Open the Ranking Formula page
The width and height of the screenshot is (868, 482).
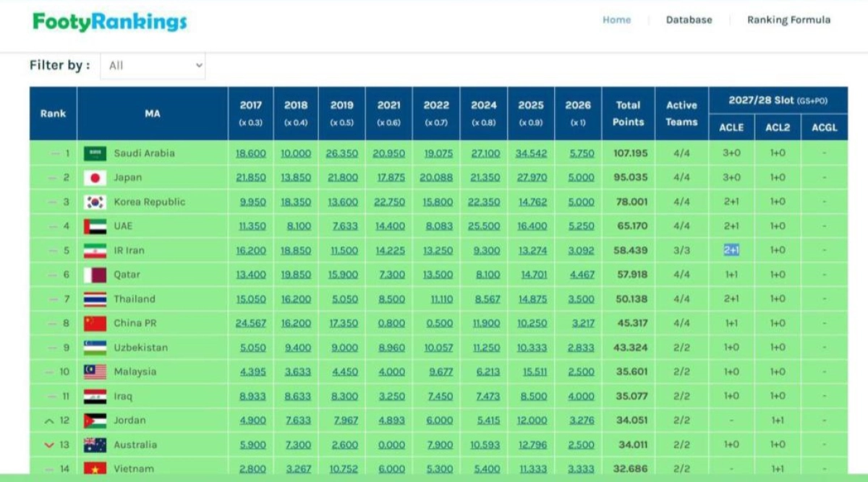pos(788,20)
